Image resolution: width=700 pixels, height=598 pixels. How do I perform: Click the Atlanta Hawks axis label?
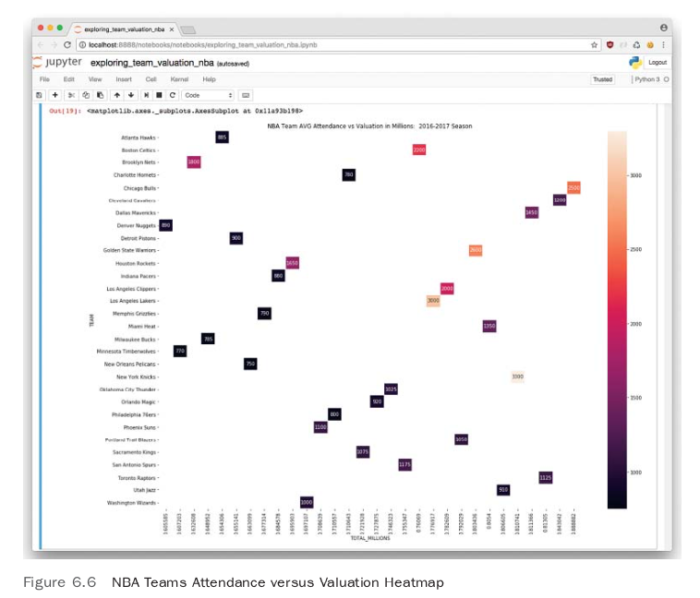coord(139,138)
